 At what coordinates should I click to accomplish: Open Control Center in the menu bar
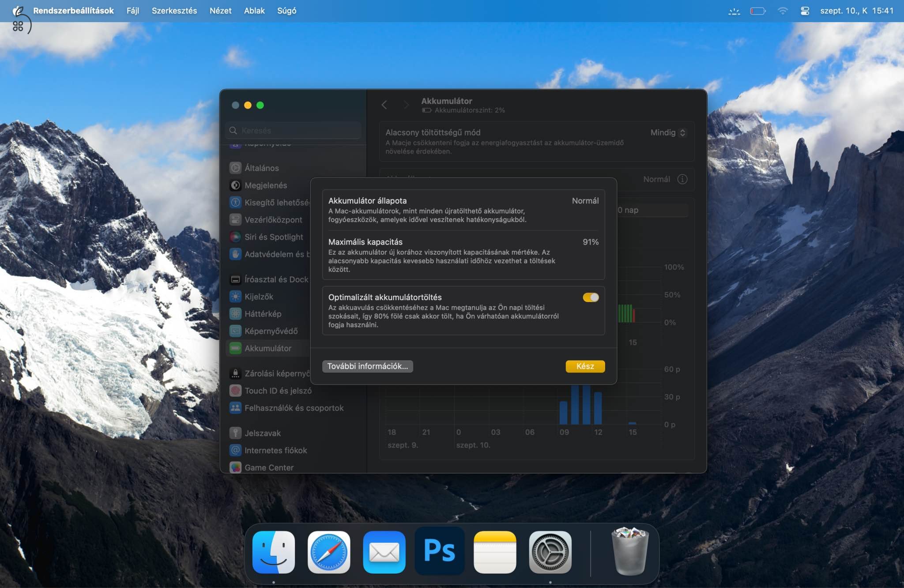[x=805, y=11]
